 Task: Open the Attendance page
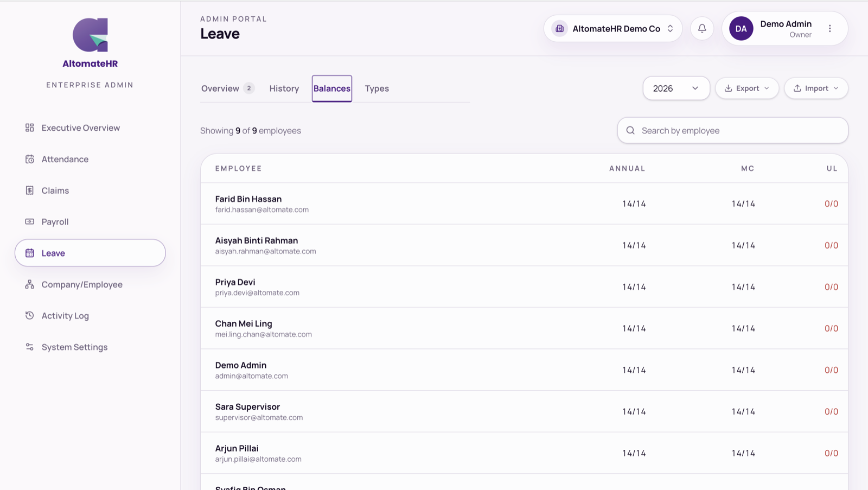pyautogui.click(x=90, y=159)
